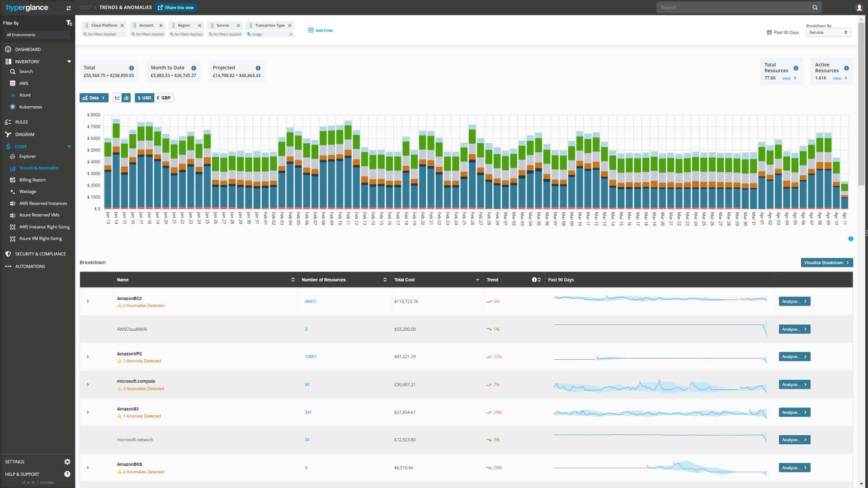Open Wastage page

click(28, 192)
